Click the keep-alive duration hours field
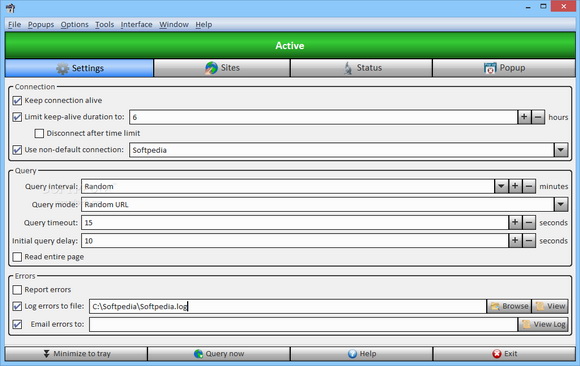 pyautogui.click(x=323, y=117)
